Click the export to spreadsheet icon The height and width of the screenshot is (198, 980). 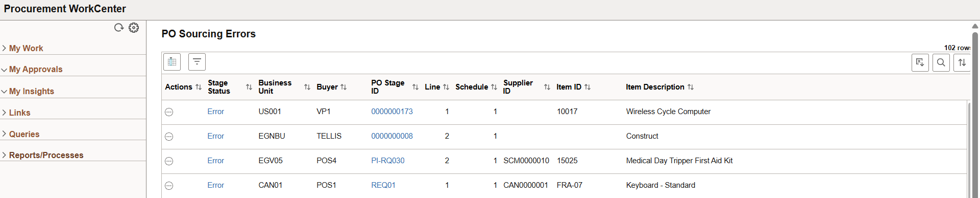tap(920, 62)
